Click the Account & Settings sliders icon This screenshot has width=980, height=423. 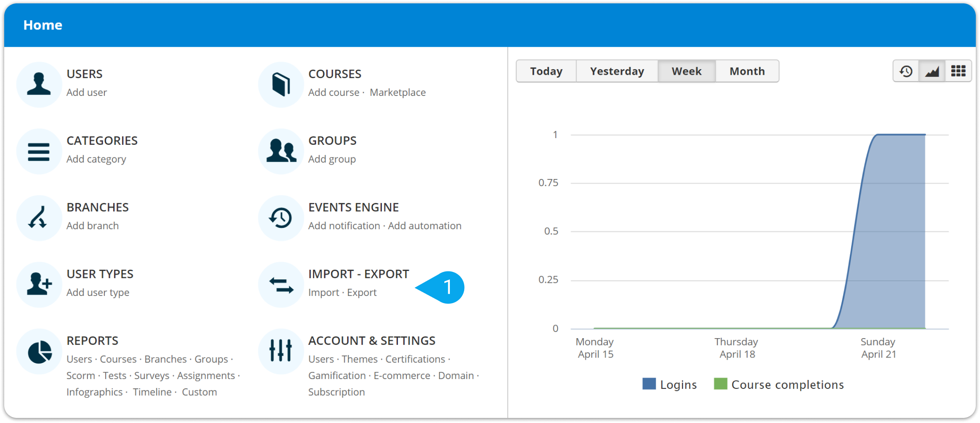281,351
